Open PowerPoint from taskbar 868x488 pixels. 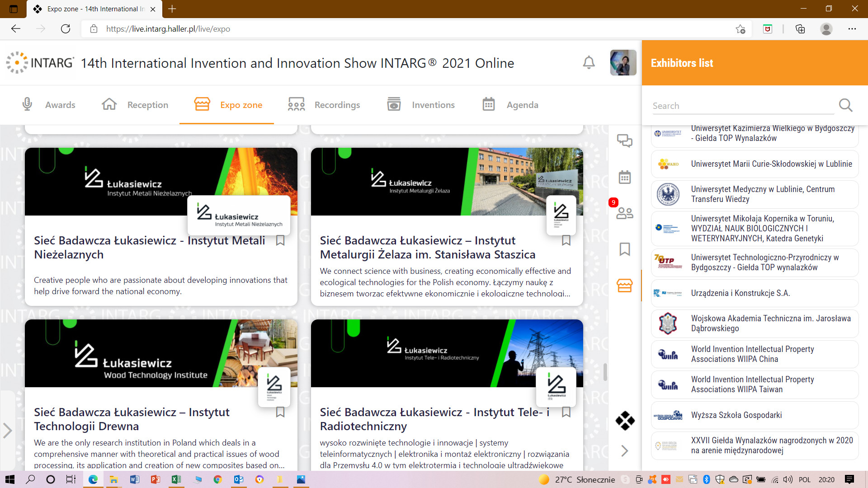coord(155,479)
